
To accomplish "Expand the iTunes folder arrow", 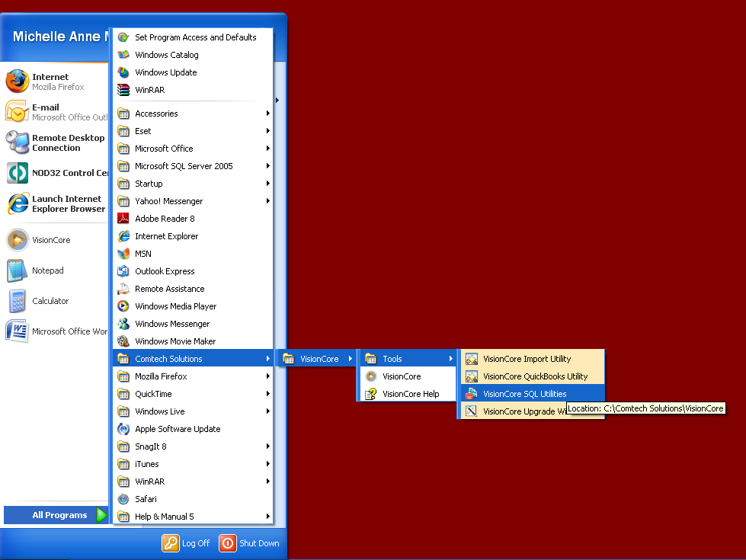I will pos(268,463).
